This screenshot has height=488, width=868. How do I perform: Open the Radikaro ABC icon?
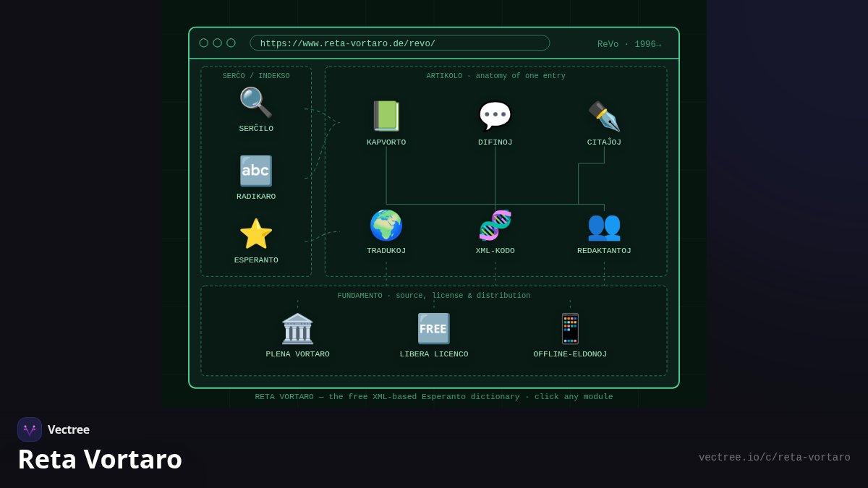click(x=256, y=171)
